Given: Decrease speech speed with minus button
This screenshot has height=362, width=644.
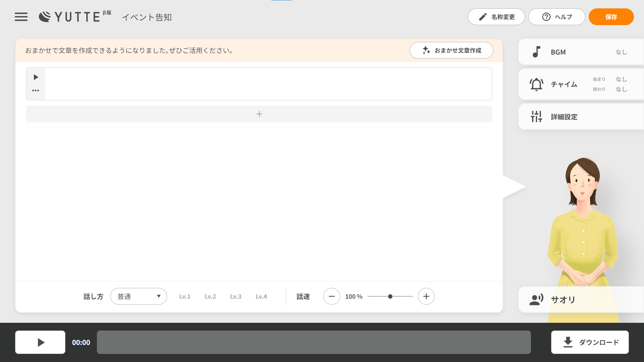Looking at the screenshot, I should tap(331, 297).
